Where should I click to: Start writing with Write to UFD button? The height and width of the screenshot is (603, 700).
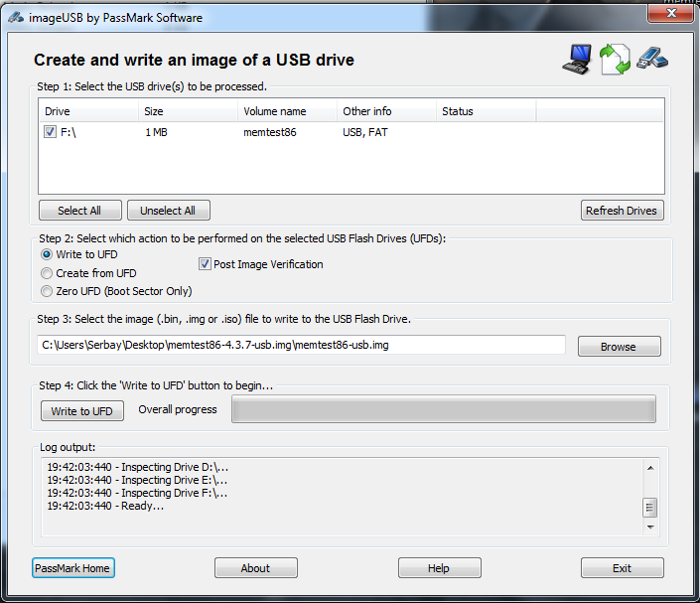(82, 411)
